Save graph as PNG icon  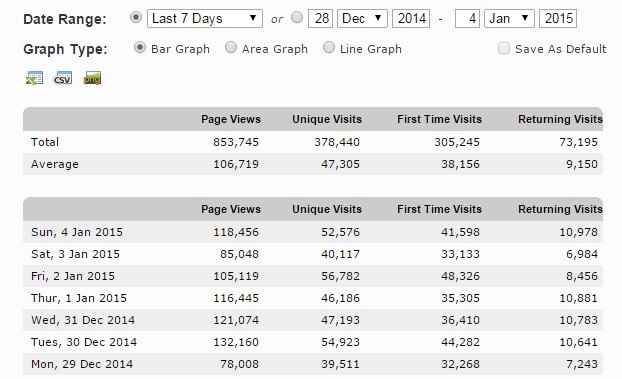[92, 78]
